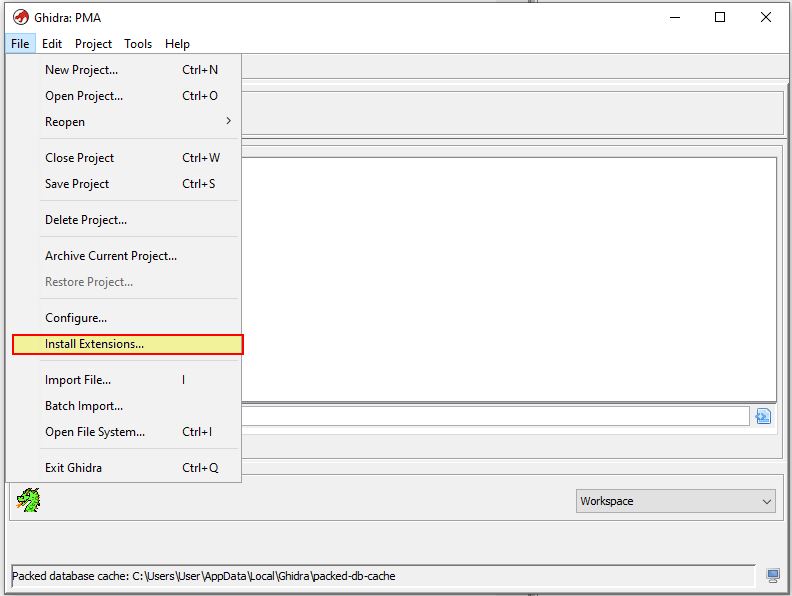Click the project tree filter text field
The height and width of the screenshot is (596, 792).
495,416
